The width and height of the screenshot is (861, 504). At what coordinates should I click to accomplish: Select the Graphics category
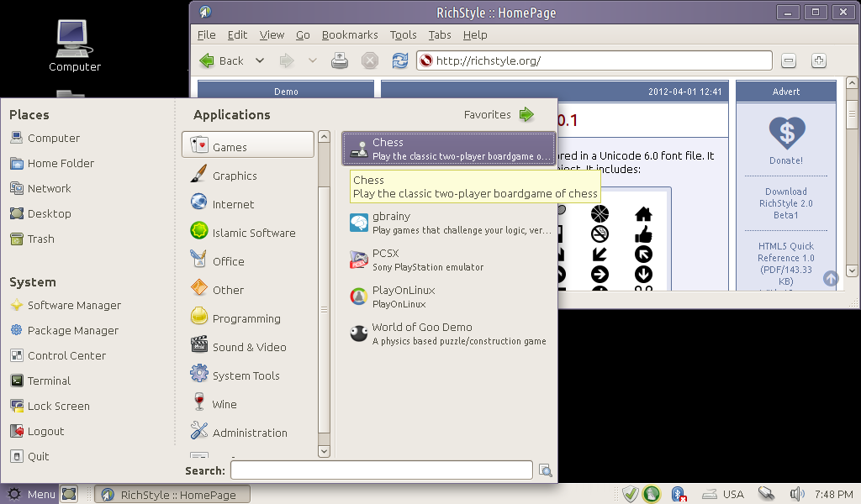pos(248,176)
